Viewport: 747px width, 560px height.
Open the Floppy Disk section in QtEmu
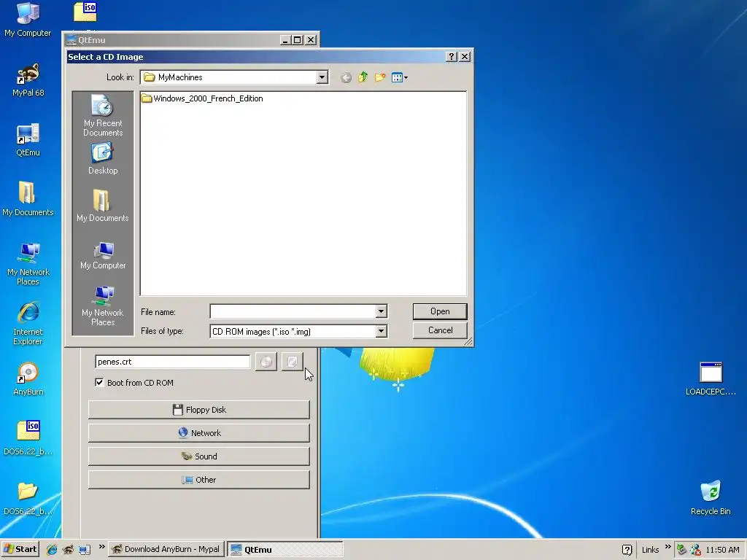click(x=198, y=410)
